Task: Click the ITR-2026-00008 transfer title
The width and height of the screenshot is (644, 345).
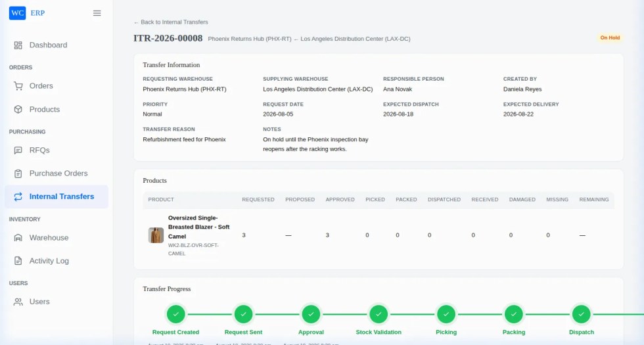Action: 168,38
